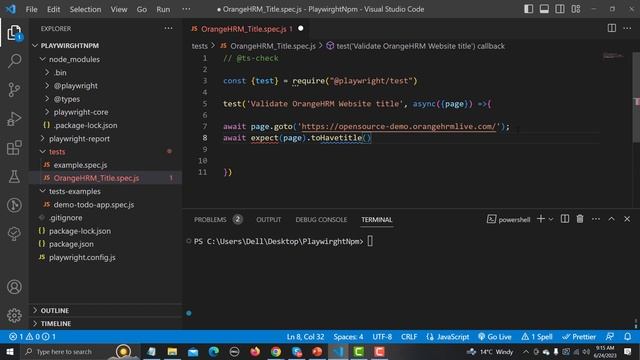This screenshot has height=360, width=640.
Task: Open Run and Debug view icon
Action: coord(14,119)
